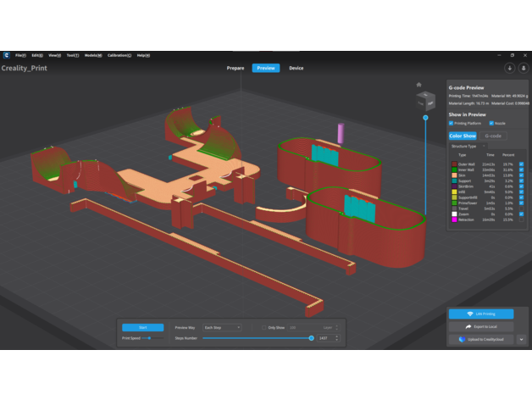Expand arrow beside Upload to CrealityCloud
The image size is (532, 400).
521,339
